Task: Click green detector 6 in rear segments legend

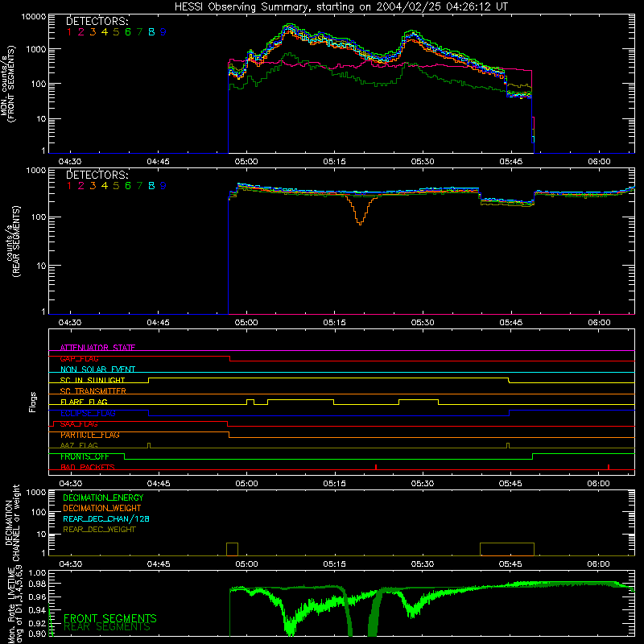Action: pos(128,186)
